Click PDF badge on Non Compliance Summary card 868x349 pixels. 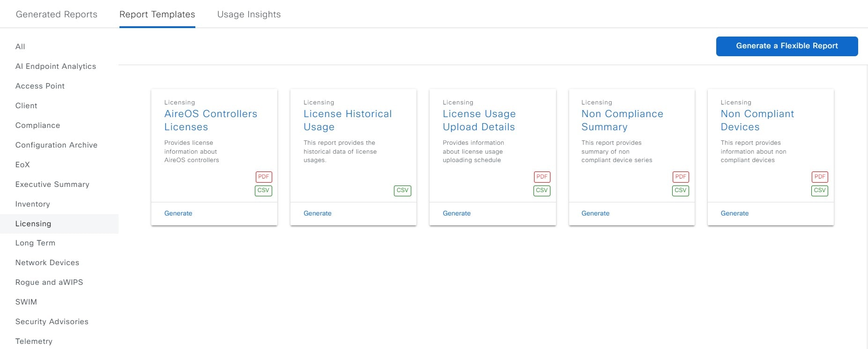(x=681, y=177)
